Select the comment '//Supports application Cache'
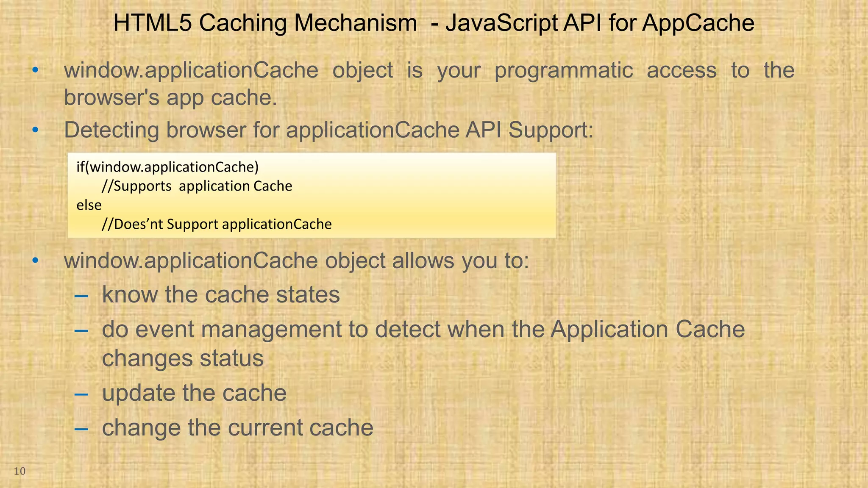This screenshot has width=868, height=488. pos(197,186)
